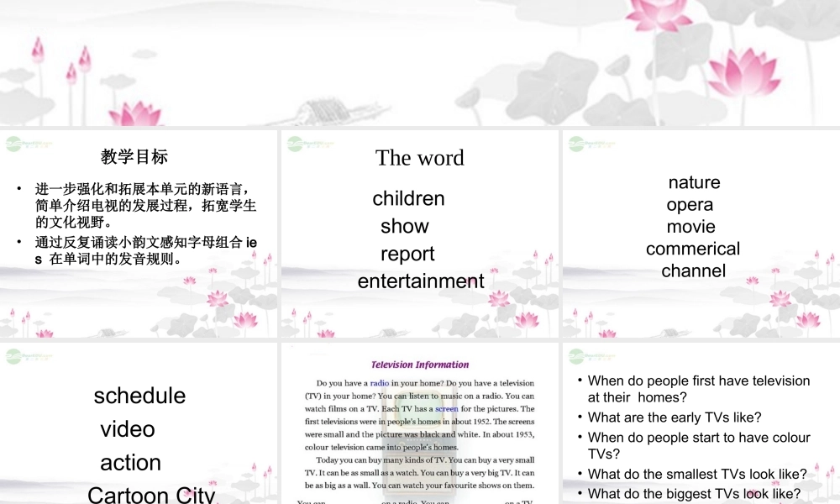This screenshot has width=840, height=504.
Task: Click the word 'channel'
Action: [693, 270]
